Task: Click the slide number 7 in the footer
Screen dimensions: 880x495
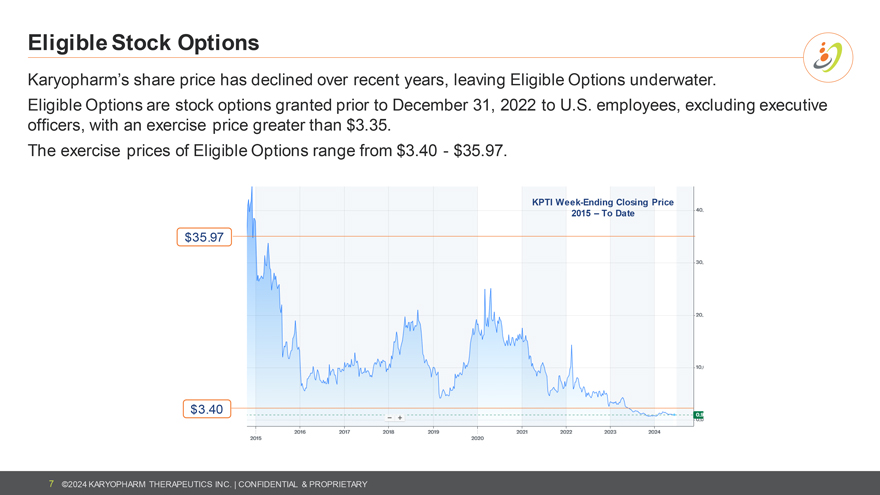Action: click(x=51, y=484)
